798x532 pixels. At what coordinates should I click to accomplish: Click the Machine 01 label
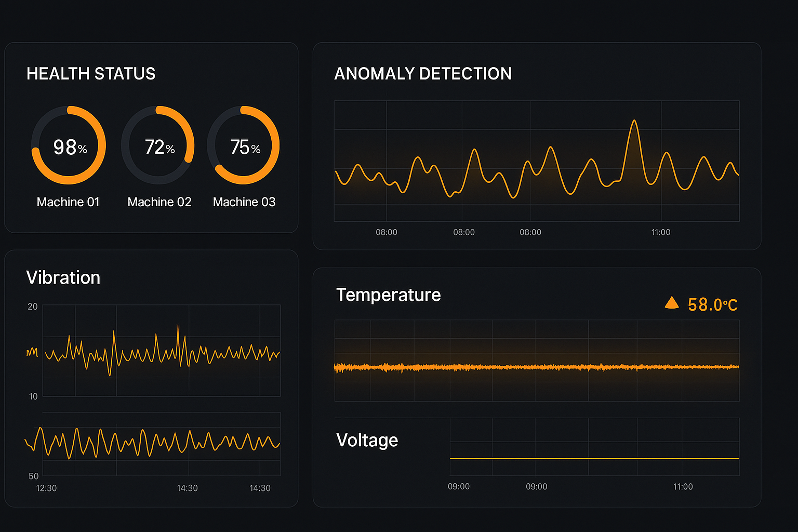[x=68, y=202]
